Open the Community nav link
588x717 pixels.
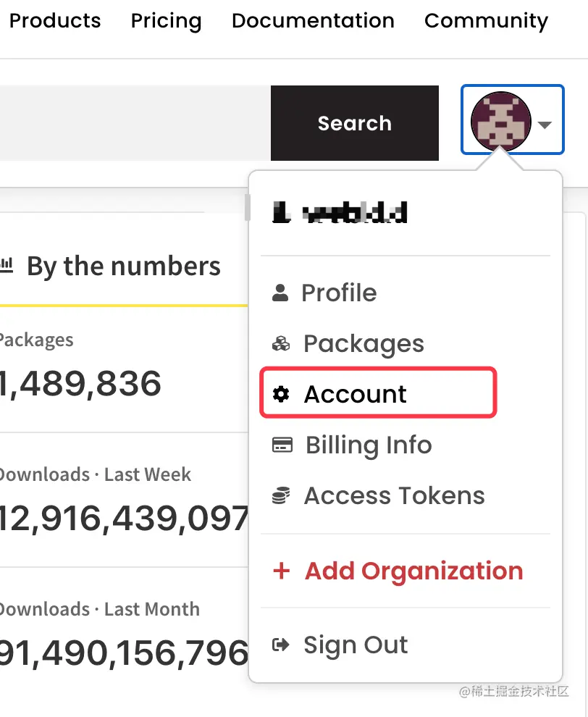(x=486, y=21)
